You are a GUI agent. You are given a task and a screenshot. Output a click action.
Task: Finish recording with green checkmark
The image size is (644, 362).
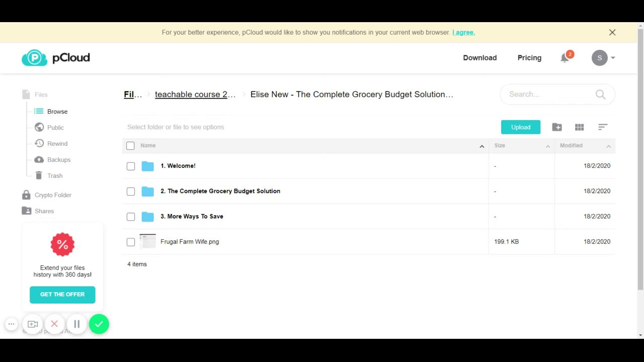coord(99,324)
